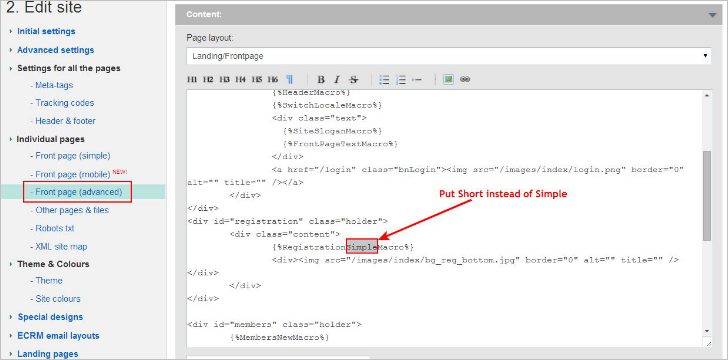Expand Initial settings section

[x=11, y=31]
